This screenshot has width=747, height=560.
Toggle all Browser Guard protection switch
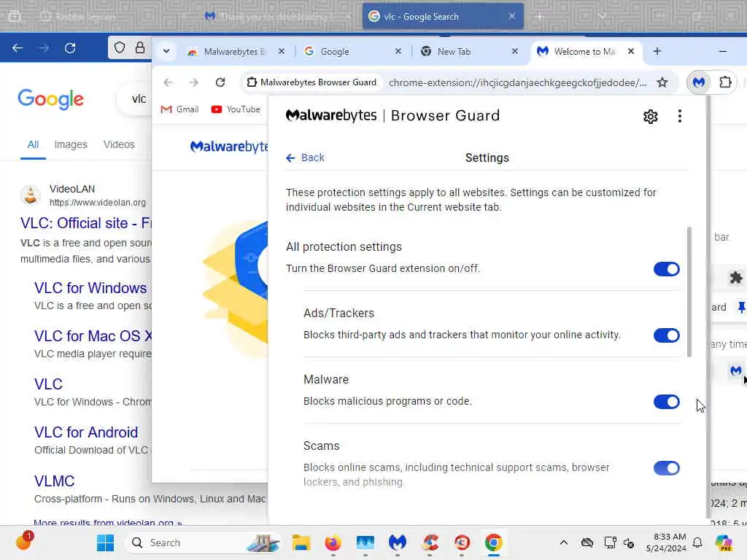(x=666, y=269)
